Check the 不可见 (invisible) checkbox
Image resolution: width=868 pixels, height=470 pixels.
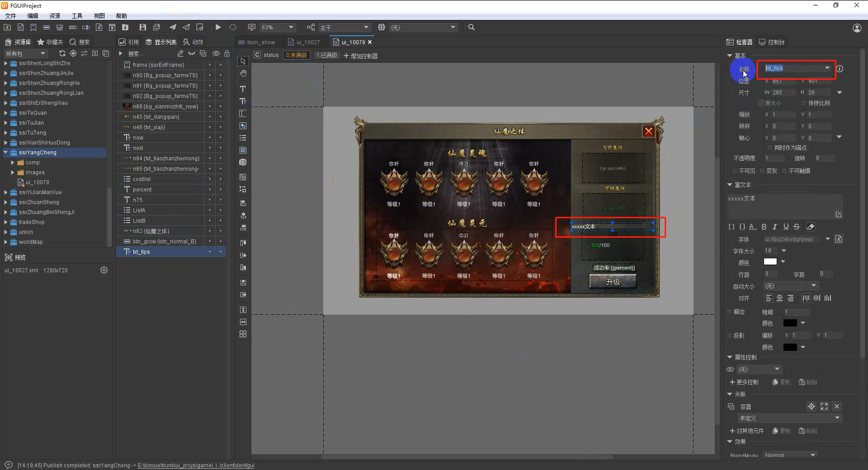[734, 171]
